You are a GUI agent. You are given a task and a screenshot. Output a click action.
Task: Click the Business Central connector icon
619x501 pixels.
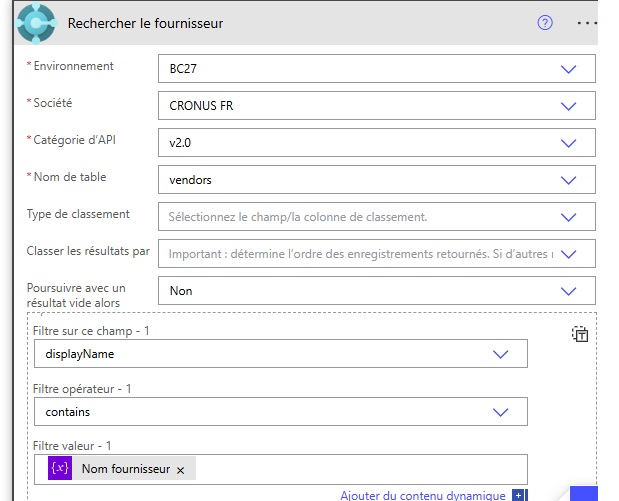[x=37, y=23]
